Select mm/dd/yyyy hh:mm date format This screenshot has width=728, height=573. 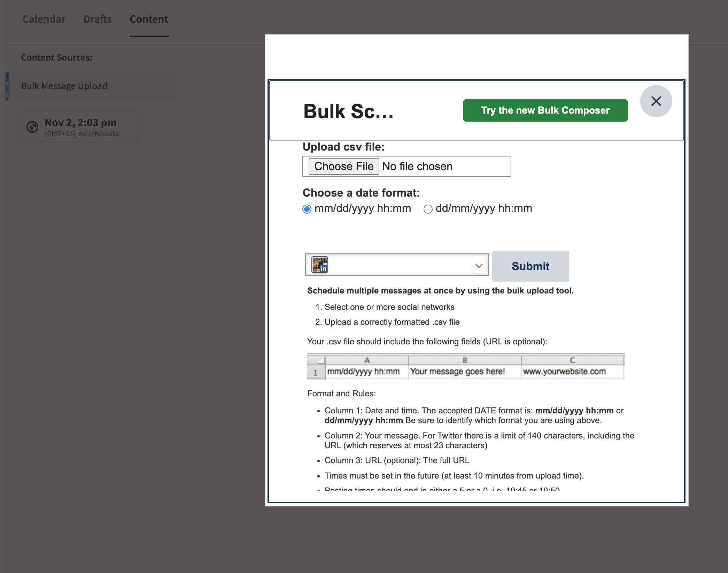[307, 209]
